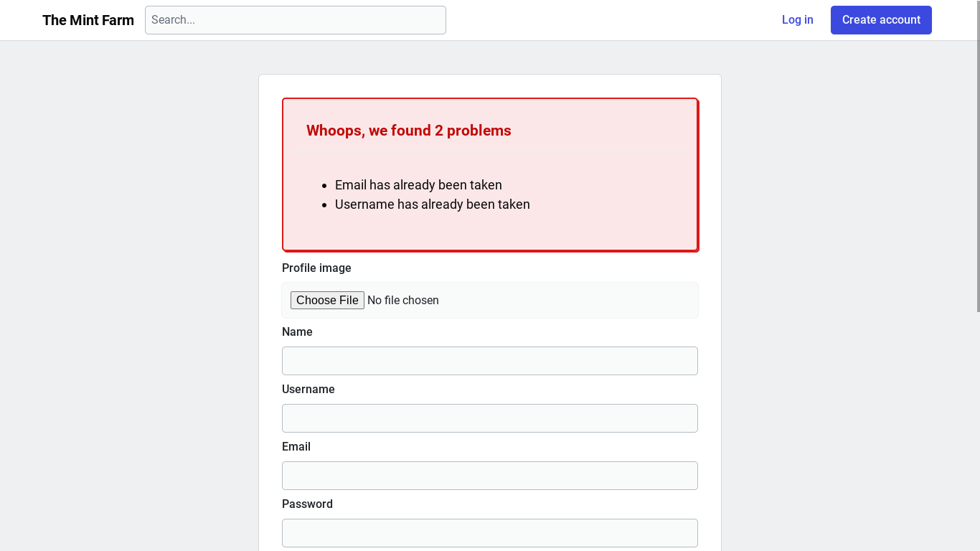Click Choose File to upload a profile image
The image size is (980, 551).
[x=327, y=300]
